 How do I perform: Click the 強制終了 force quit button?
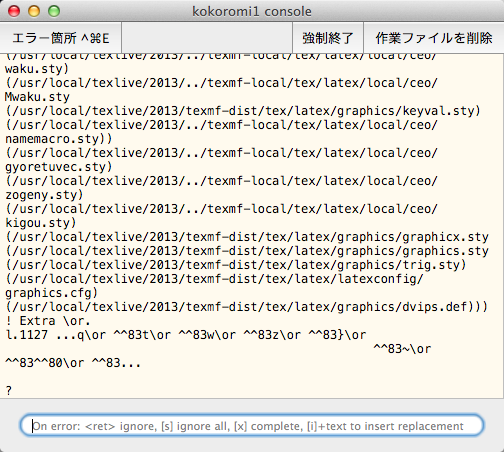click(x=328, y=38)
